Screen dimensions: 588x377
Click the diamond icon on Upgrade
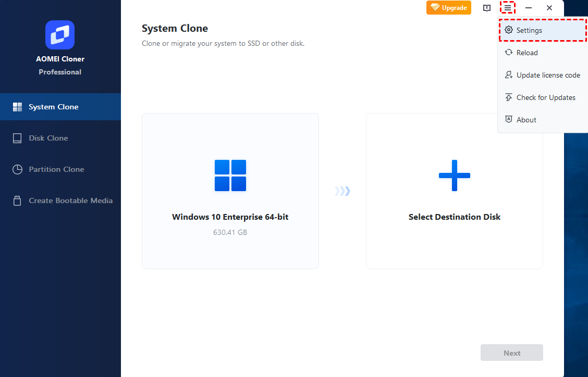tap(435, 7)
